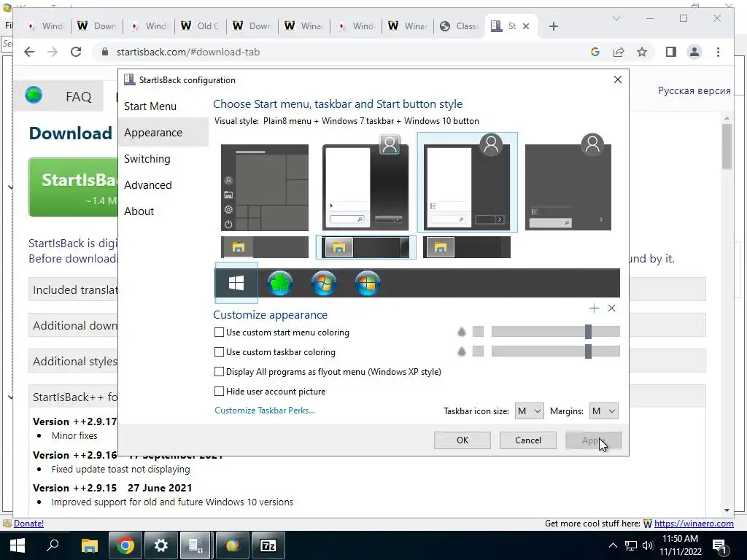Click OK in configuration dialog
This screenshot has width=747, height=560.
coord(462,440)
